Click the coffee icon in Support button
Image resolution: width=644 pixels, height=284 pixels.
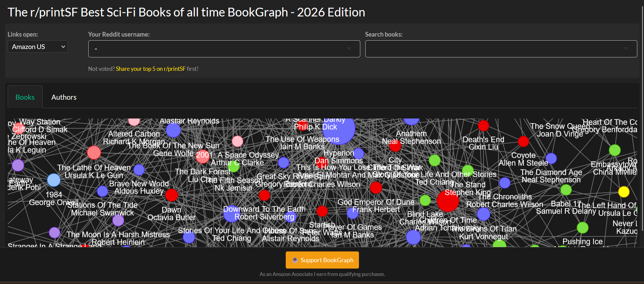click(295, 260)
